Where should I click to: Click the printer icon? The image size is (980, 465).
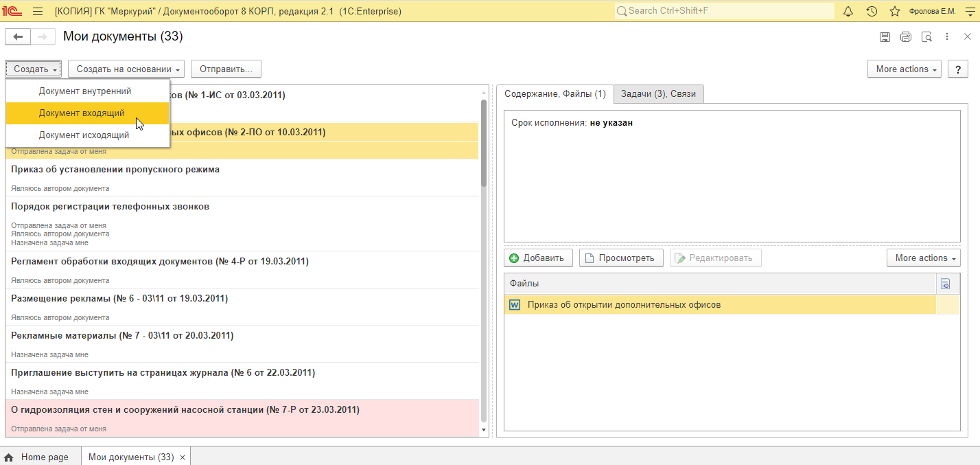(x=906, y=37)
